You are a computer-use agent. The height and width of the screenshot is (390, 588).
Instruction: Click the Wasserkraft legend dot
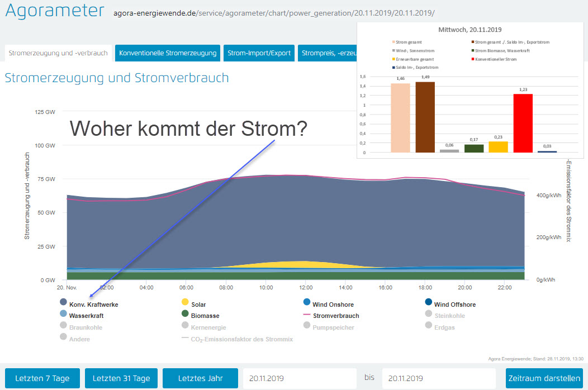click(64, 314)
